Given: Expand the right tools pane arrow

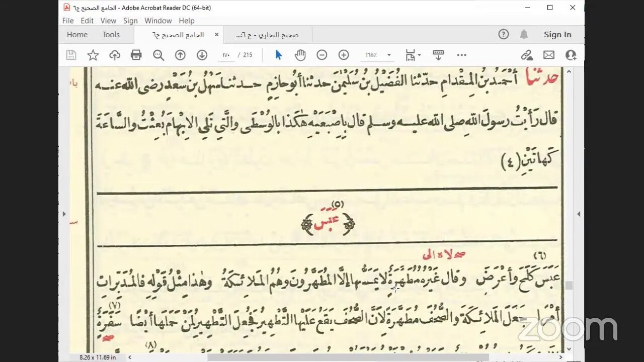Looking at the screenshot, I should pyautogui.click(x=579, y=214).
